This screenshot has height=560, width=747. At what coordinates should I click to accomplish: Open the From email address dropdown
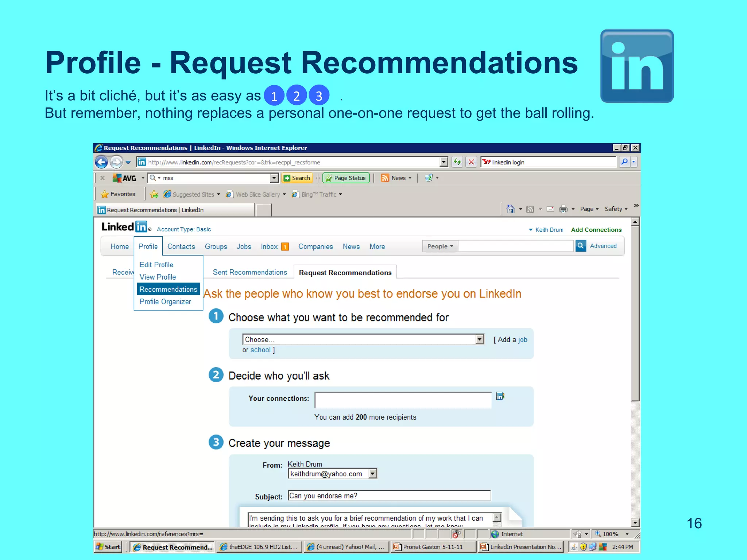(x=332, y=474)
